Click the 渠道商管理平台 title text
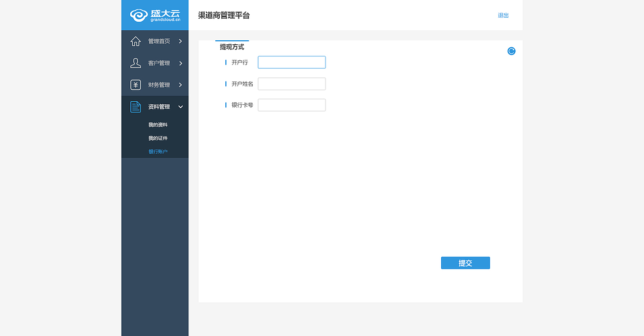 point(224,15)
